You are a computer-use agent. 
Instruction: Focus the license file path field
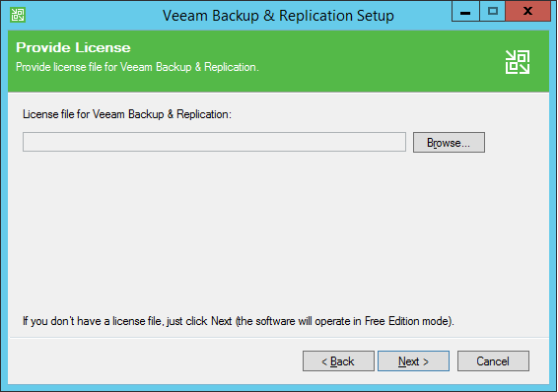pyautogui.click(x=214, y=142)
